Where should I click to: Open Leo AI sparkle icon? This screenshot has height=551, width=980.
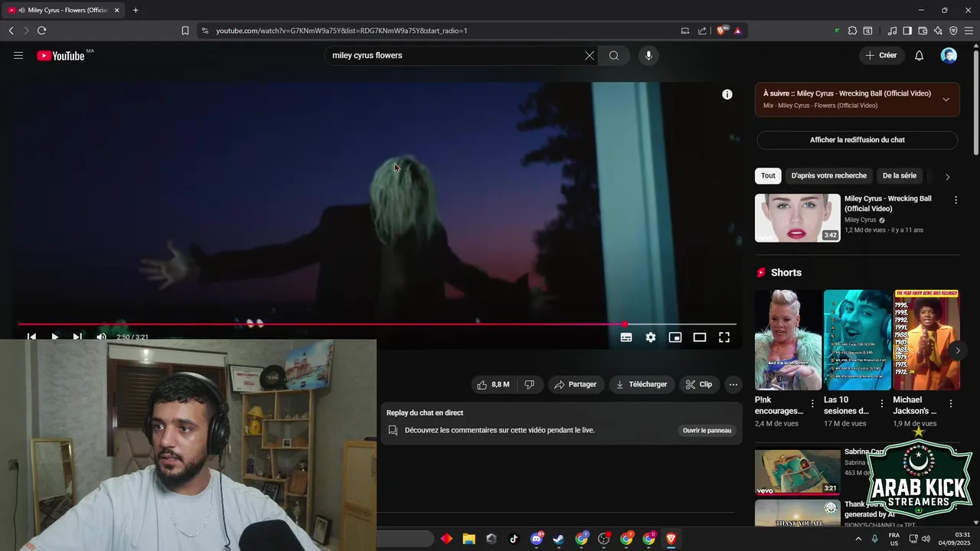(x=938, y=31)
